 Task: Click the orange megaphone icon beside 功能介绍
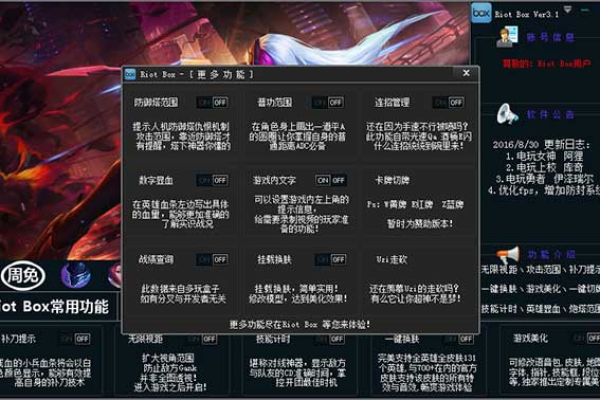pyautogui.click(x=508, y=254)
